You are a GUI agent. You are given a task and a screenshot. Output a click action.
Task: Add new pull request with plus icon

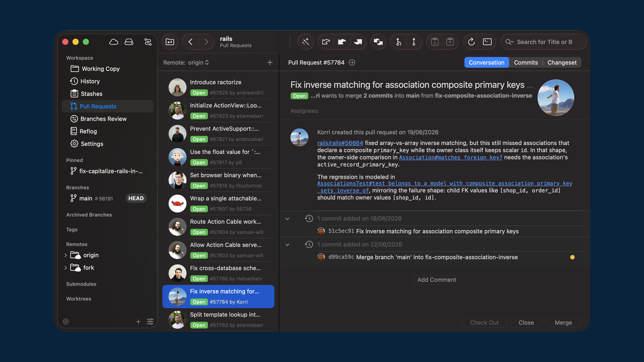[270, 63]
